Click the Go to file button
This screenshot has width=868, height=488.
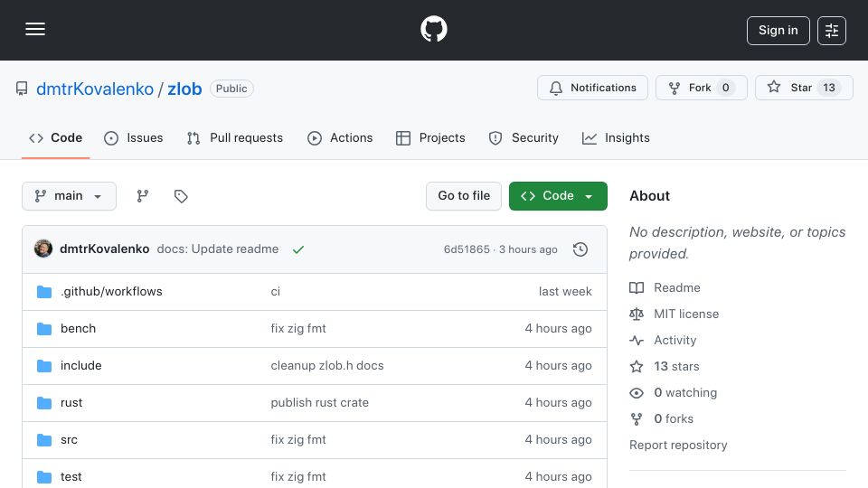click(x=464, y=196)
